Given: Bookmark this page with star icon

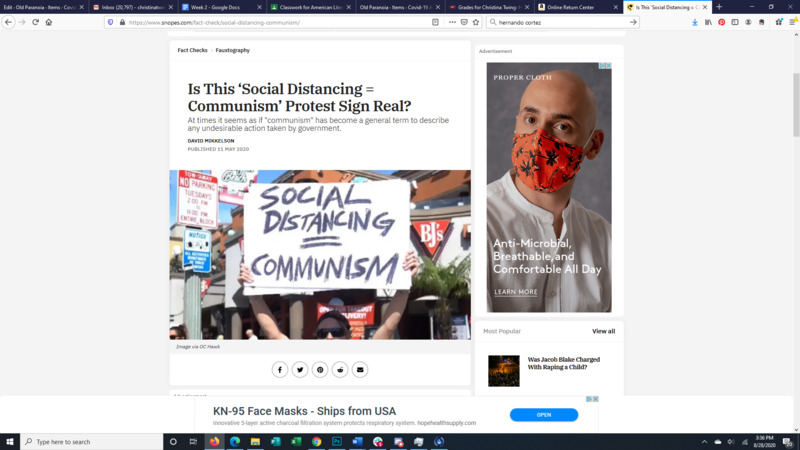Looking at the screenshot, I should (x=476, y=22).
